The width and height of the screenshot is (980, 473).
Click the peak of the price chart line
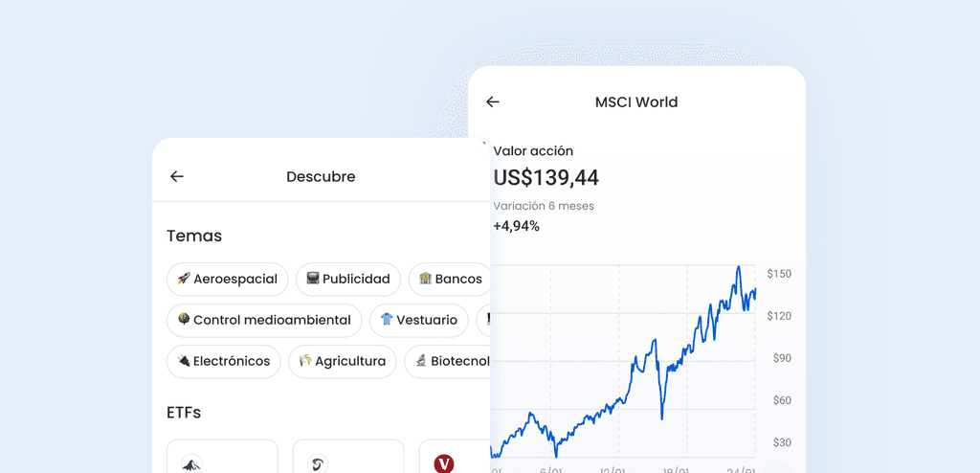pos(738,267)
